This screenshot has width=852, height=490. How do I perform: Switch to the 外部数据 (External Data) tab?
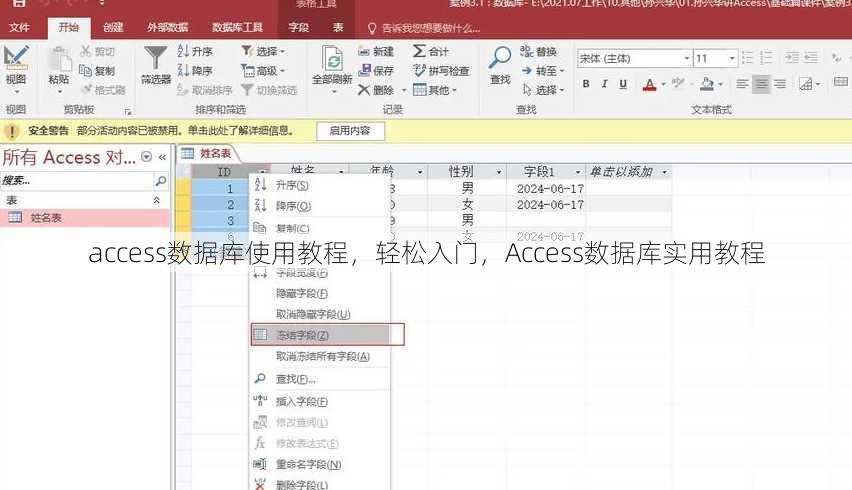tap(167, 27)
